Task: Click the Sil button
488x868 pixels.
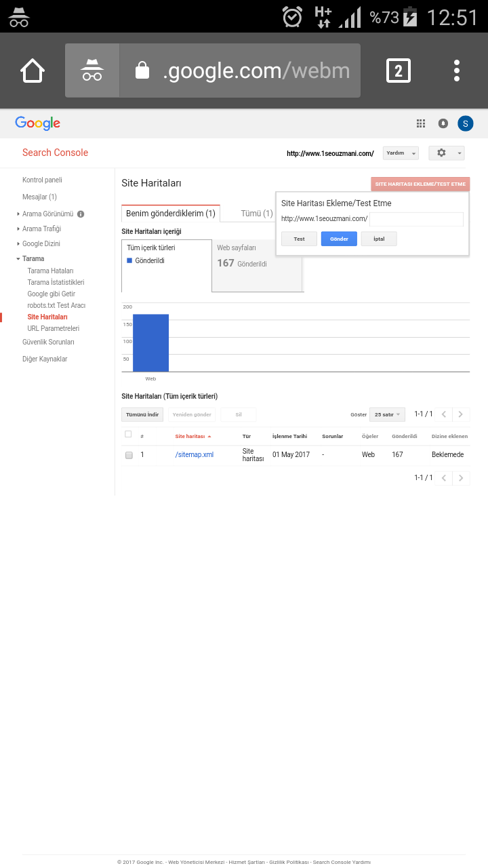Action: (x=239, y=414)
